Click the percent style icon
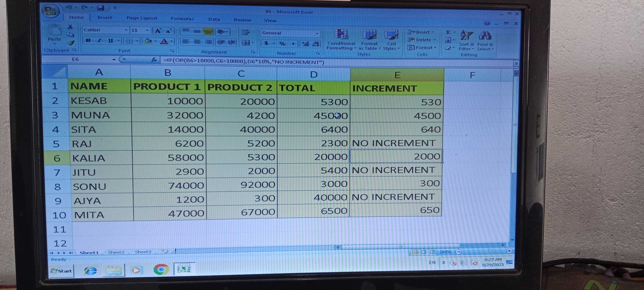 pyautogui.click(x=282, y=44)
